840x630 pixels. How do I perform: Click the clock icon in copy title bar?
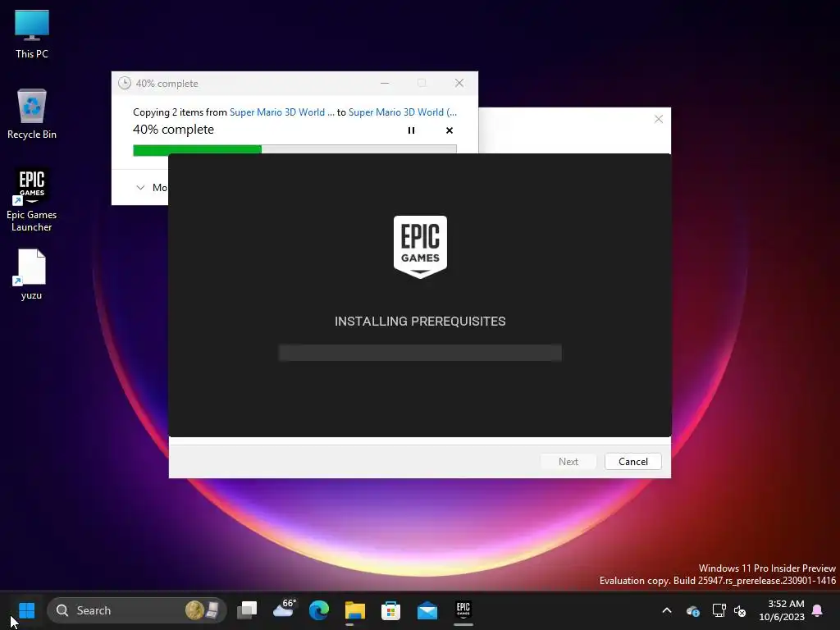pyautogui.click(x=125, y=83)
